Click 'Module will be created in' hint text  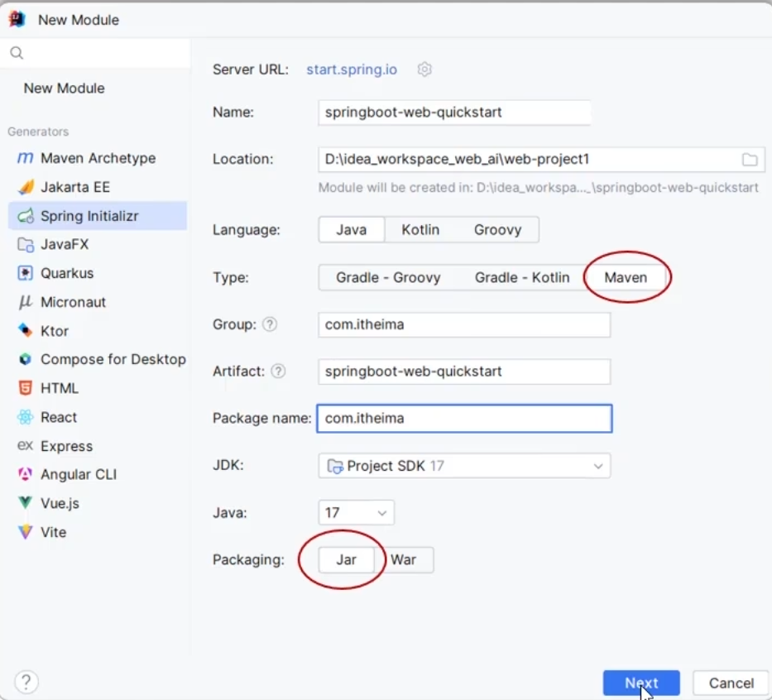click(538, 188)
